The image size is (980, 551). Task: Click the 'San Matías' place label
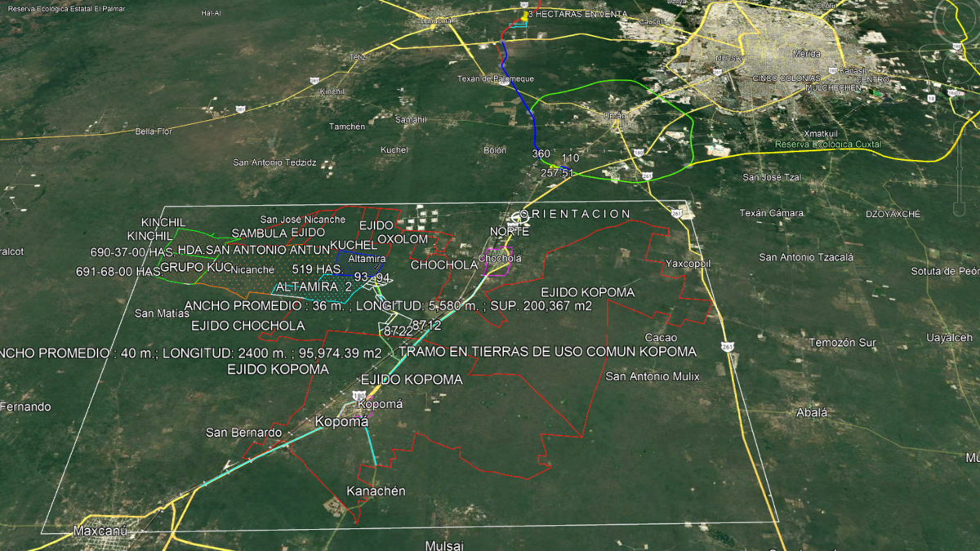pos(161,313)
